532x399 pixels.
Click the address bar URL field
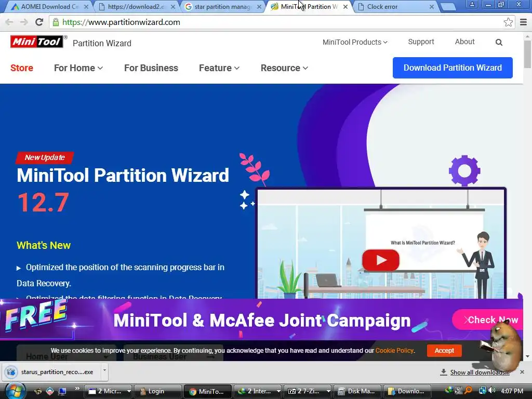coord(276,22)
